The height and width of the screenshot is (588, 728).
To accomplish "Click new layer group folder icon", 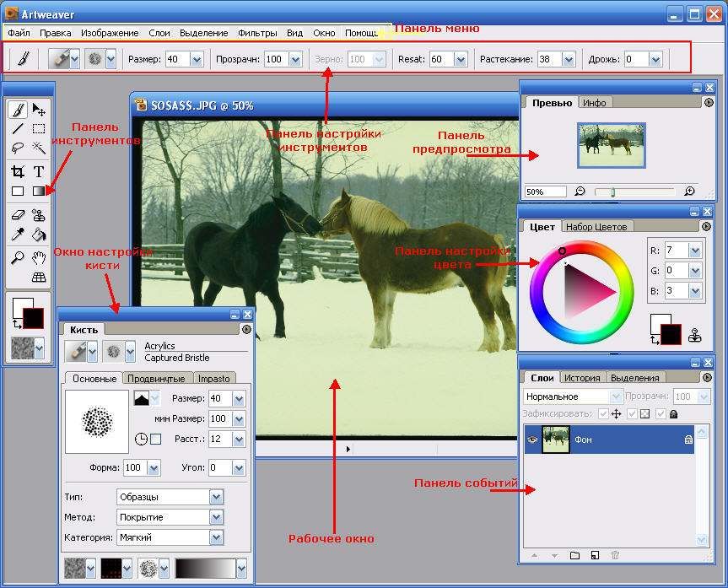I will click(x=574, y=555).
